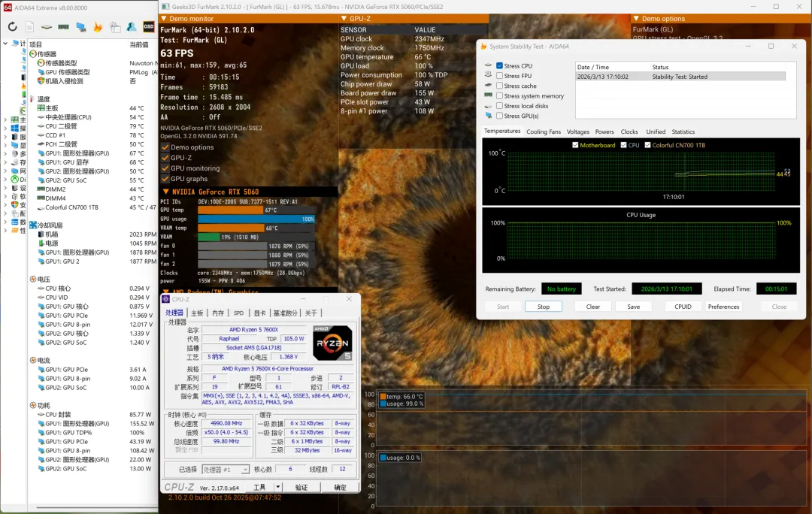Click the thermometer icon beside 温度
The height and width of the screenshot is (514, 812).
(32, 99)
